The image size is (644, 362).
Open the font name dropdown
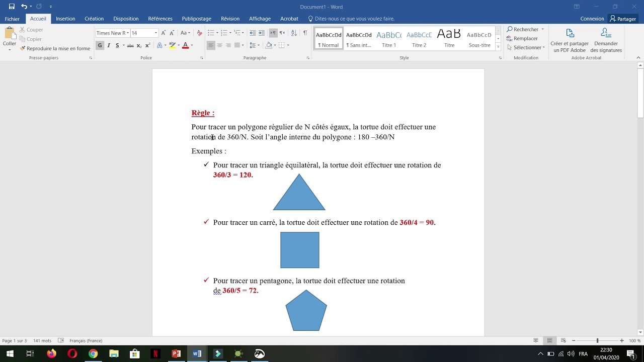pos(128,33)
